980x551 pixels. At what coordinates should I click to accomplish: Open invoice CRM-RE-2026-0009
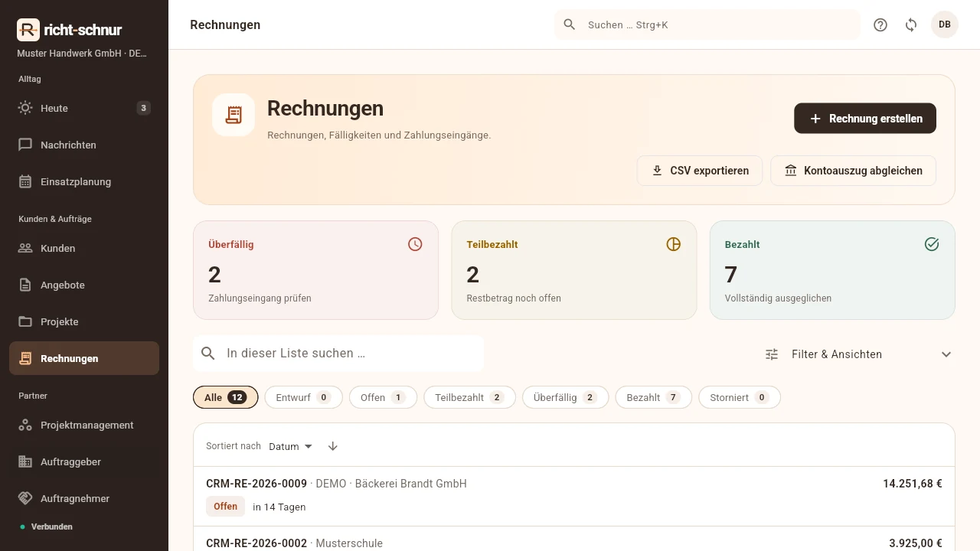coord(574,496)
